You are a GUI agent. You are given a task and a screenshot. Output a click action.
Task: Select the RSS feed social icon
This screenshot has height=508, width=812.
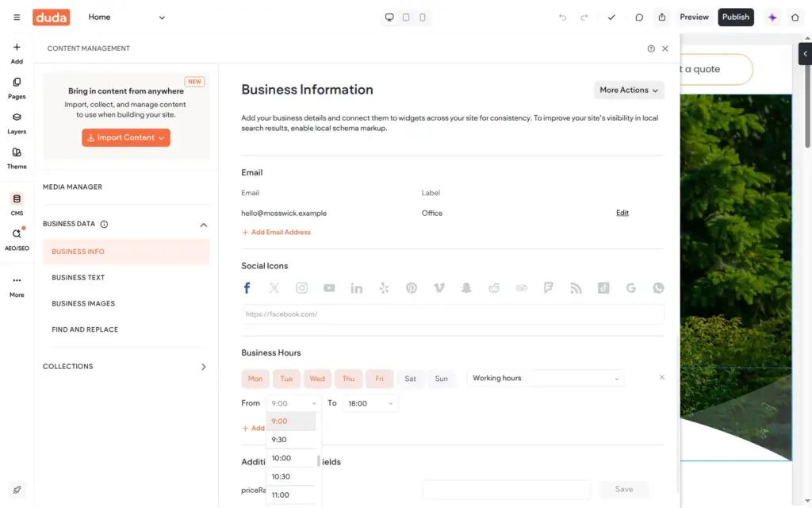(576, 287)
